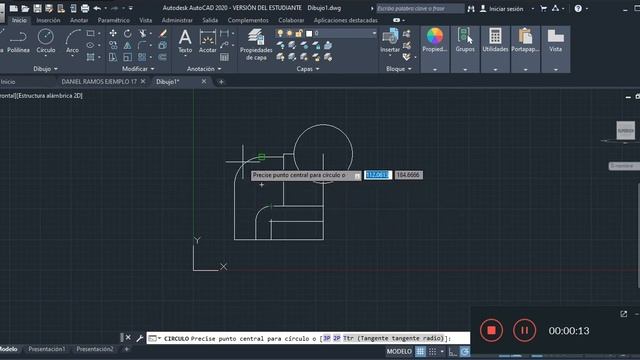Expand the Bloque panel
The width and height of the screenshot is (640, 360).
[x=399, y=69]
